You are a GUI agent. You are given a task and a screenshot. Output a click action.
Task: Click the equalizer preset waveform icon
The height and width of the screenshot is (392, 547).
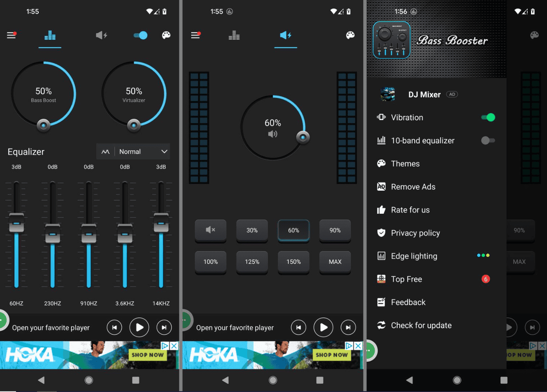[106, 152]
